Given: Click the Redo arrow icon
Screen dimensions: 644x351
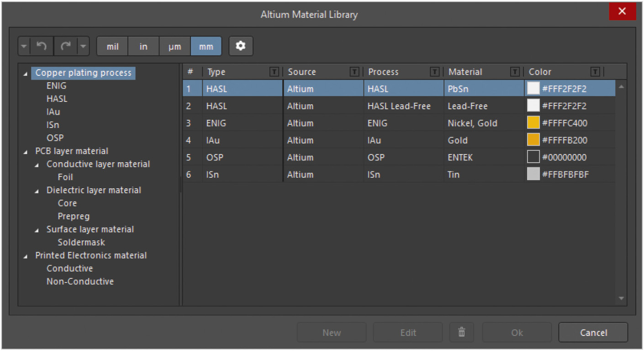Looking at the screenshot, I should pyautogui.click(x=65, y=46).
